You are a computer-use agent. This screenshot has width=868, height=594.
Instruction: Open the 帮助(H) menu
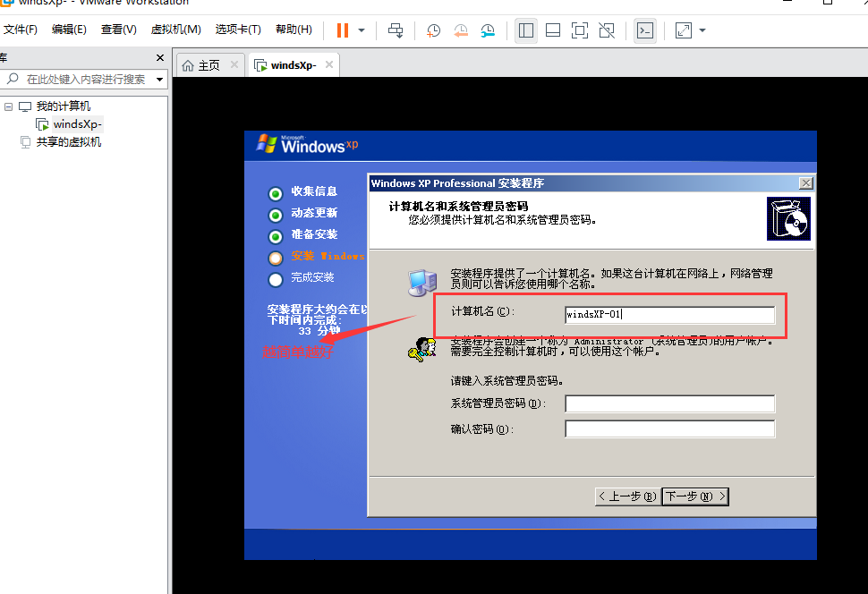(294, 30)
